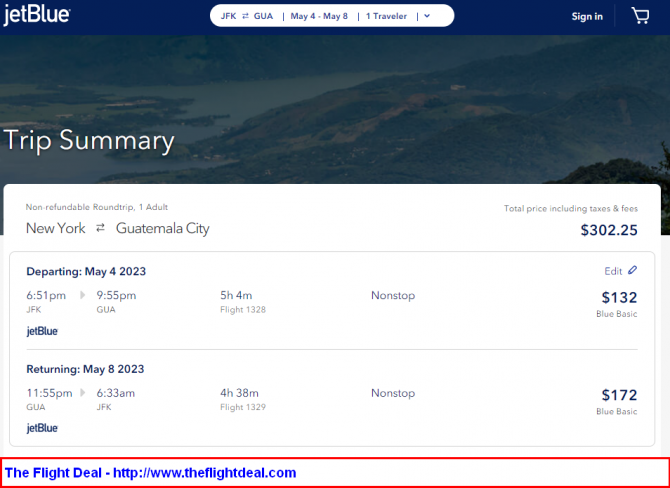Click the $172 fare price
This screenshot has height=488, width=670.
[620, 395]
